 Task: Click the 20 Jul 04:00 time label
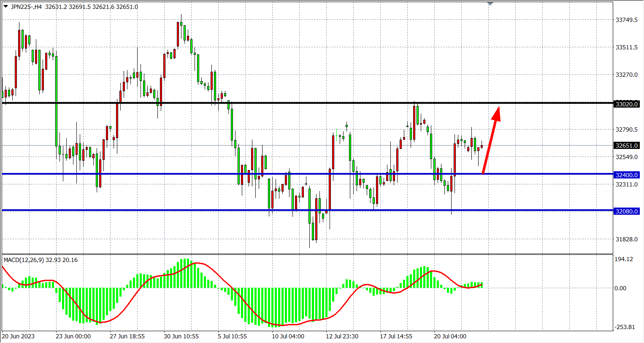click(450, 336)
